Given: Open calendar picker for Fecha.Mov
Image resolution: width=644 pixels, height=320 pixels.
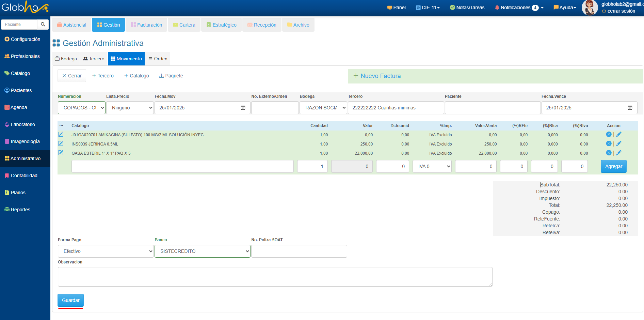Looking at the screenshot, I should [x=243, y=108].
